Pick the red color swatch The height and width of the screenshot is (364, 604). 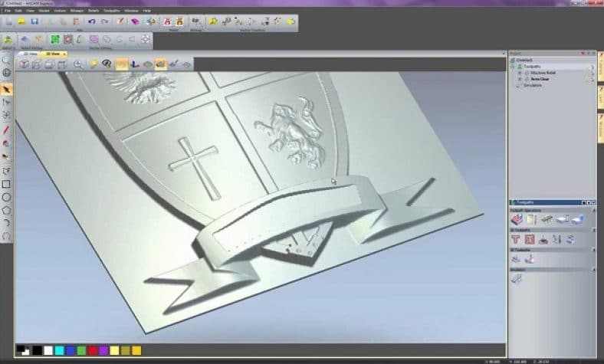(x=93, y=350)
